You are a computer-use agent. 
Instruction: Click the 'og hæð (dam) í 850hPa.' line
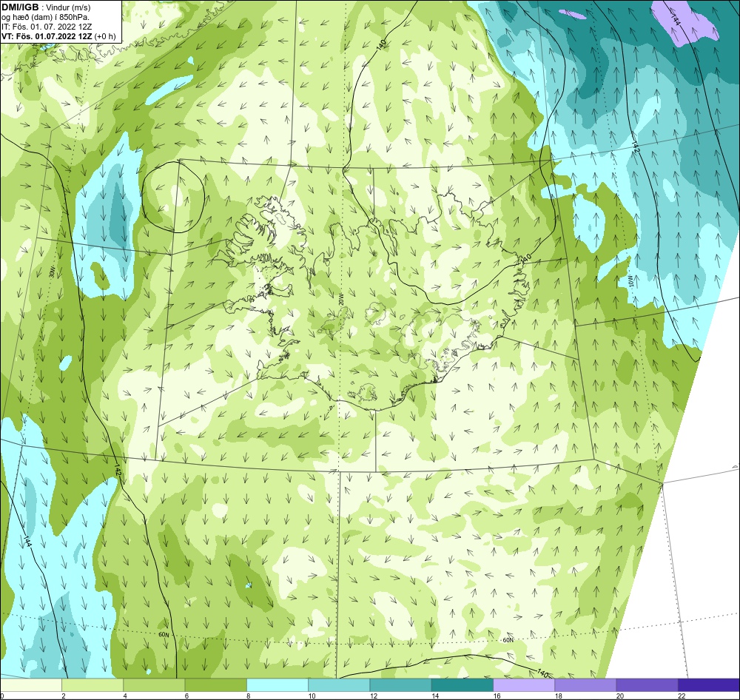click(45, 18)
